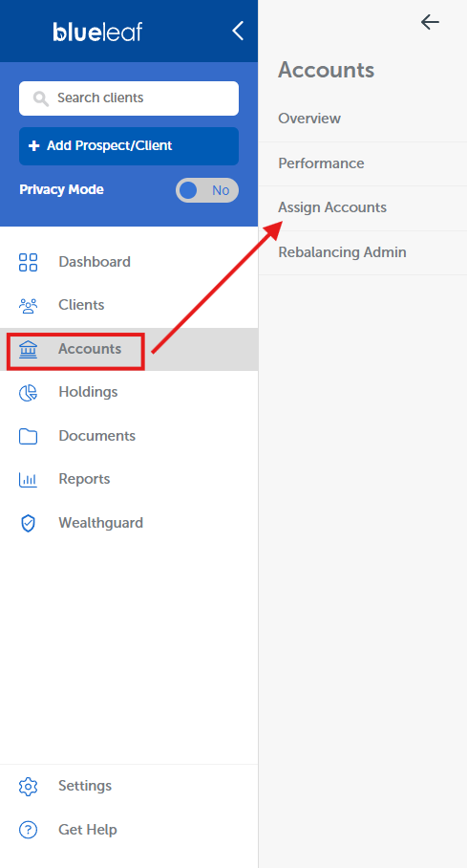
Task: Collapse the sidebar with the chevron arrow
Action: point(238,31)
